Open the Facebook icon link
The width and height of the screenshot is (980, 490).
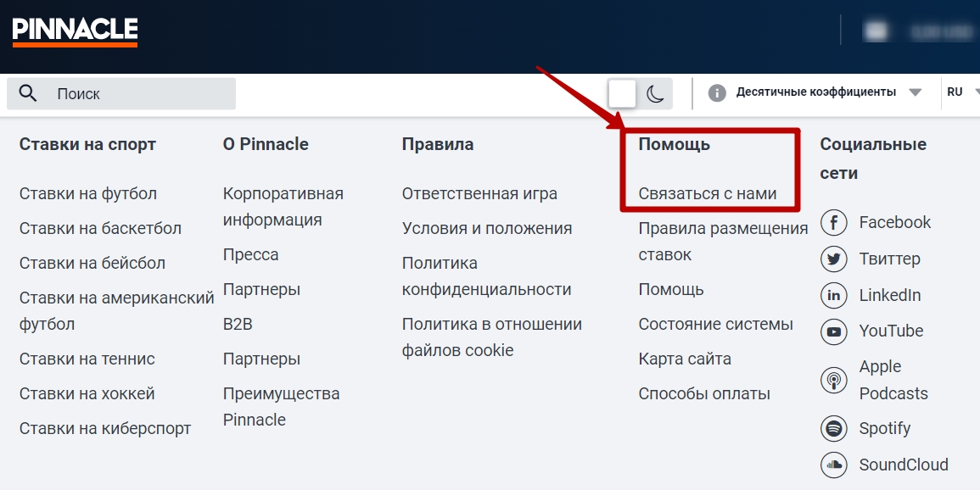click(834, 222)
